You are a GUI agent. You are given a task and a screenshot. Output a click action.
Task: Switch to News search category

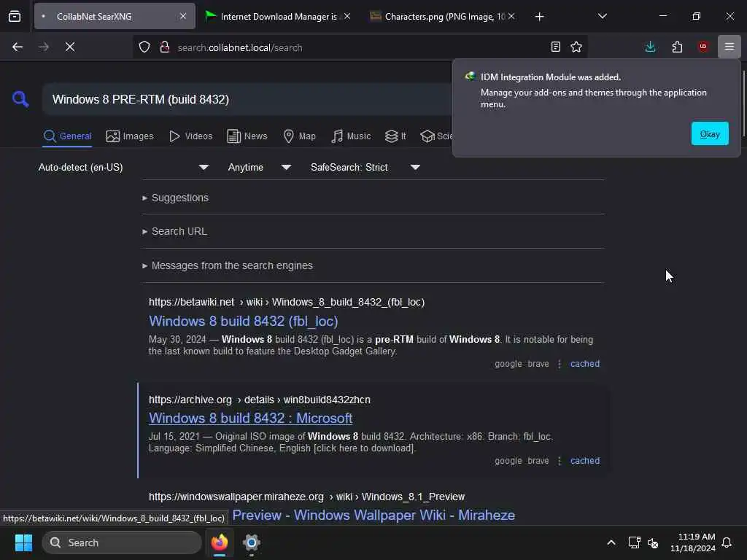pyautogui.click(x=247, y=136)
